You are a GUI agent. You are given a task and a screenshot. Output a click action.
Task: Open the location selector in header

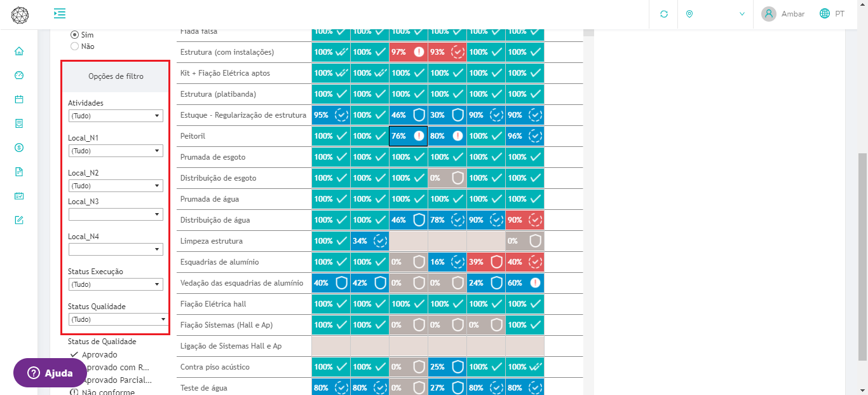point(715,14)
